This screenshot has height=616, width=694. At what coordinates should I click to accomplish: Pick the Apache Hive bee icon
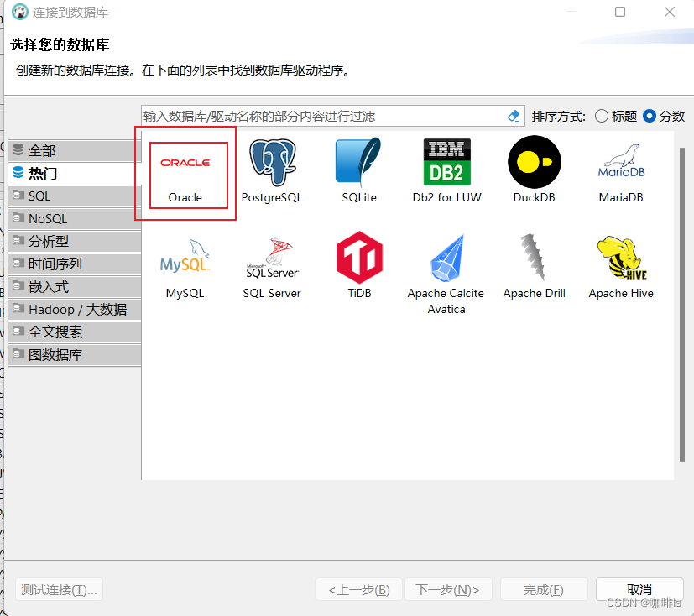(621, 258)
